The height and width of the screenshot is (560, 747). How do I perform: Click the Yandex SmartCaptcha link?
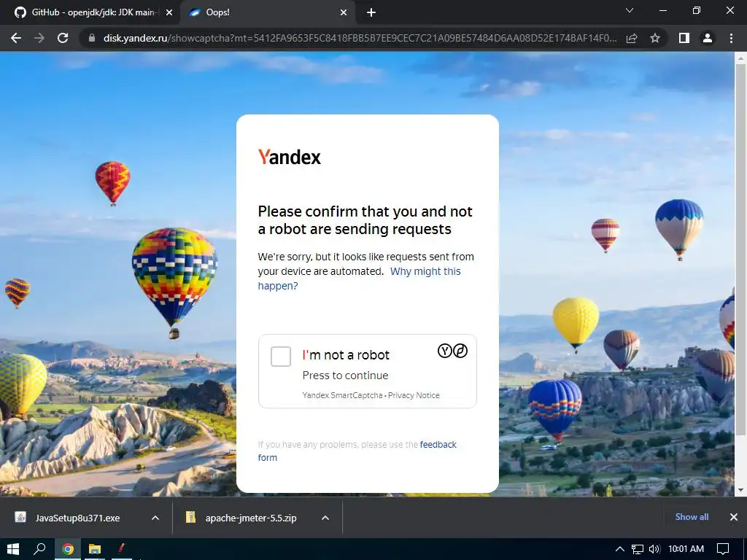342,395
